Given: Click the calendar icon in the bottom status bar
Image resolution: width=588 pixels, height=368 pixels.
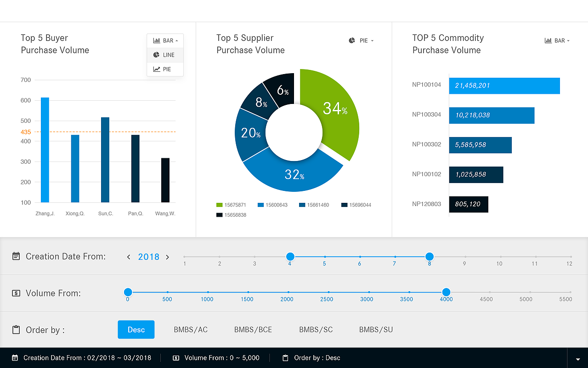Looking at the screenshot, I should point(15,358).
